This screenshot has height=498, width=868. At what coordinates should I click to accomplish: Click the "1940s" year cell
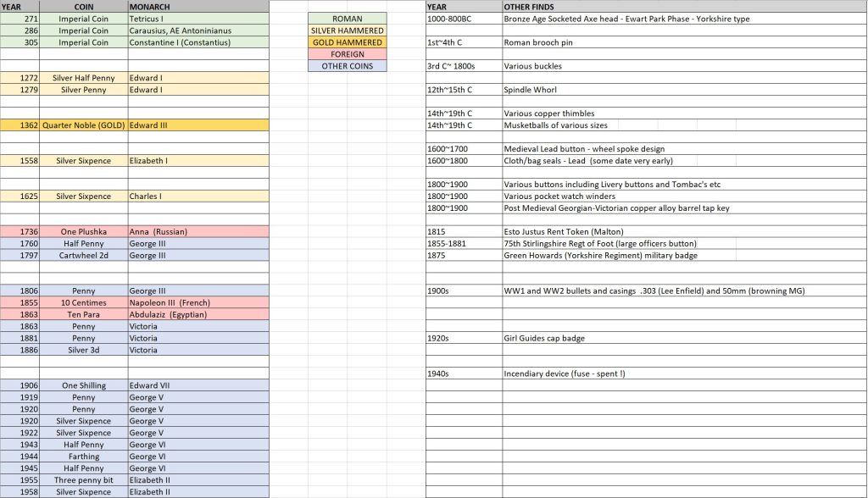(464, 373)
